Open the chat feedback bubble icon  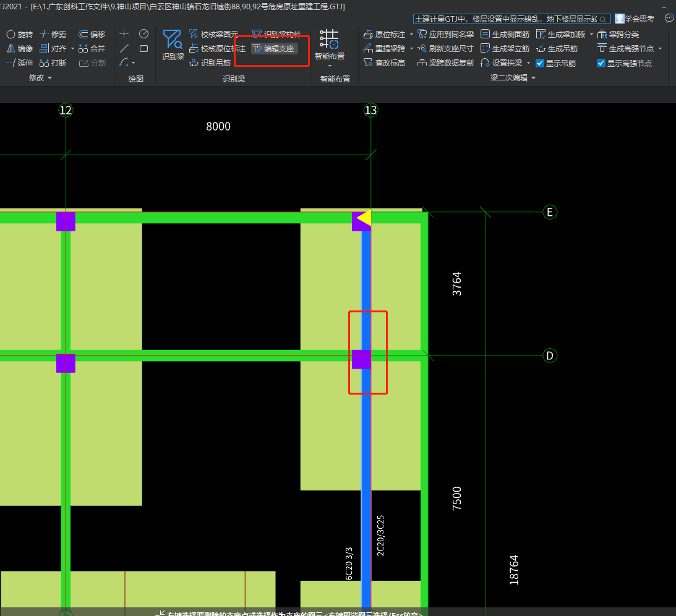pyautogui.click(x=670, y=18)
